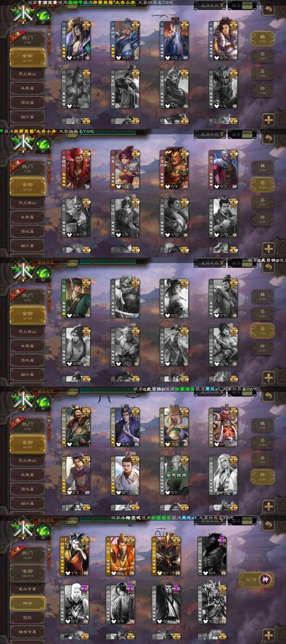Viewport: 286px width, 644px height.
Task: Tap the shirt skin icon showing 3/7
Action: [x=119, y=58]
